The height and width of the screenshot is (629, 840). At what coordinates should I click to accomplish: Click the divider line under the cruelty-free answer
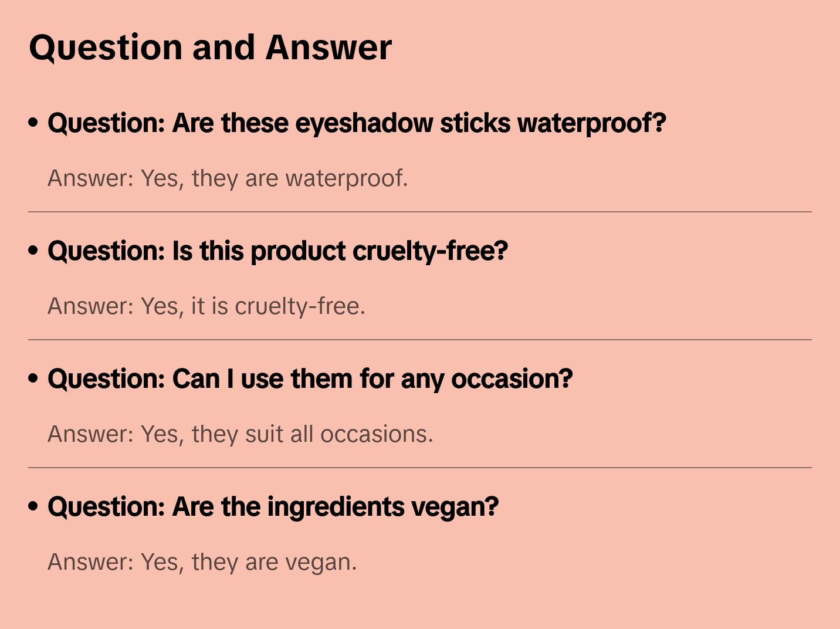pos(420,340)
